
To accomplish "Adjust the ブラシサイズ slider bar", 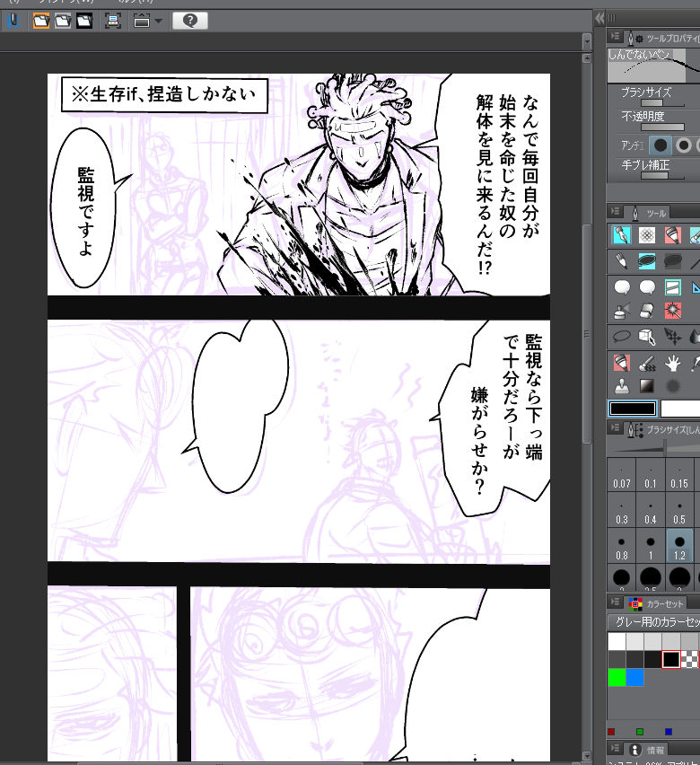I will tap(662, 103).
